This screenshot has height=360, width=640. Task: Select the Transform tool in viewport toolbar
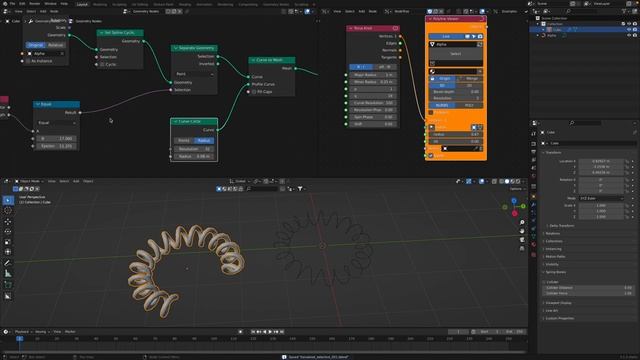8,252
